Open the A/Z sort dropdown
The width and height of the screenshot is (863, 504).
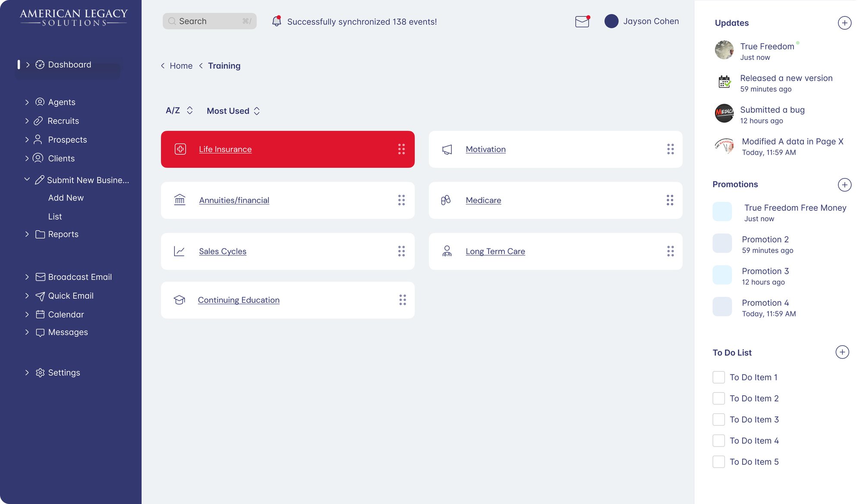(x=179, y=111)
